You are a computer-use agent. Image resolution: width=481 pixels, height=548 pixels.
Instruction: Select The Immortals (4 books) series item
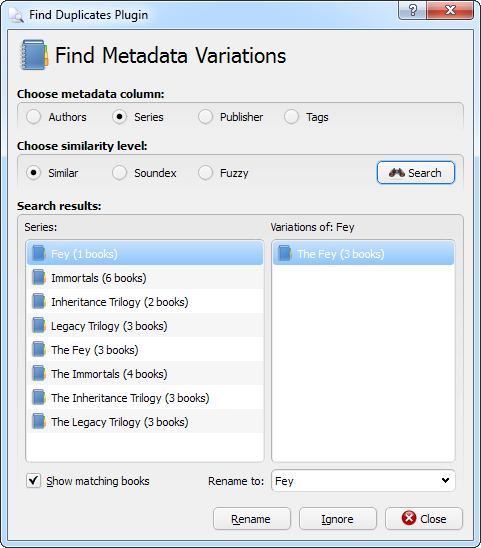tap(145, 374)
